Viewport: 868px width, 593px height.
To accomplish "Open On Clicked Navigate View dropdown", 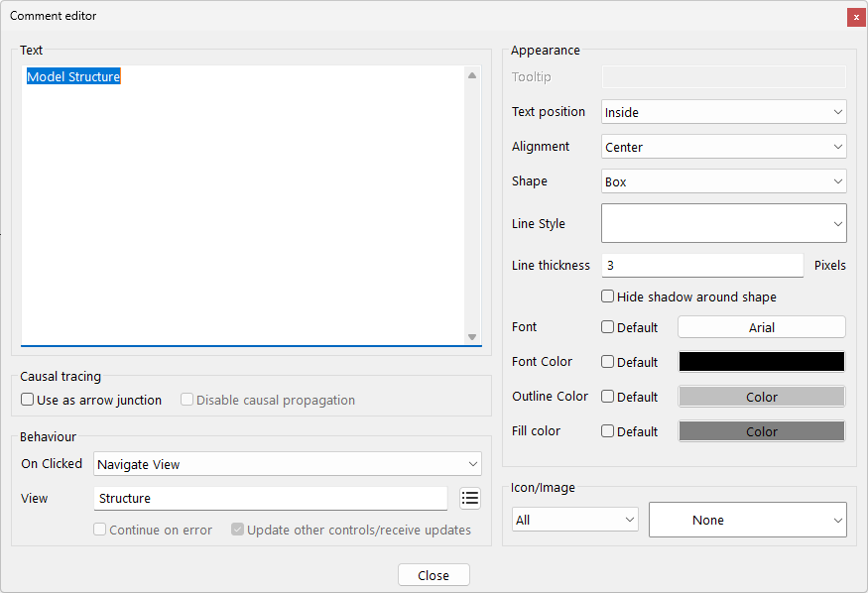I will 287,464.
